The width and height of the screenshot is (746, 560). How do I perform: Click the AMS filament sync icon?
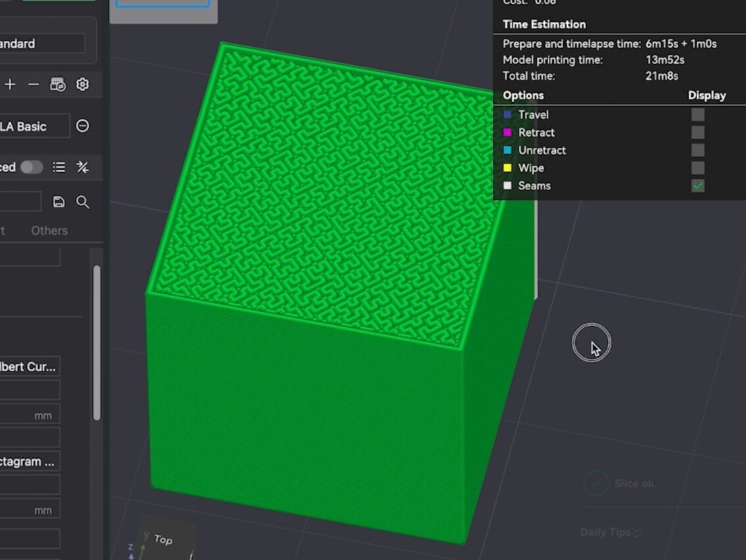tap(58, 84)
